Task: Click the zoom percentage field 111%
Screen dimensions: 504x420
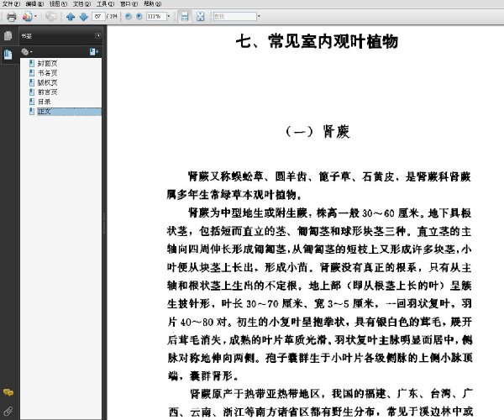Action: [156, 17]
